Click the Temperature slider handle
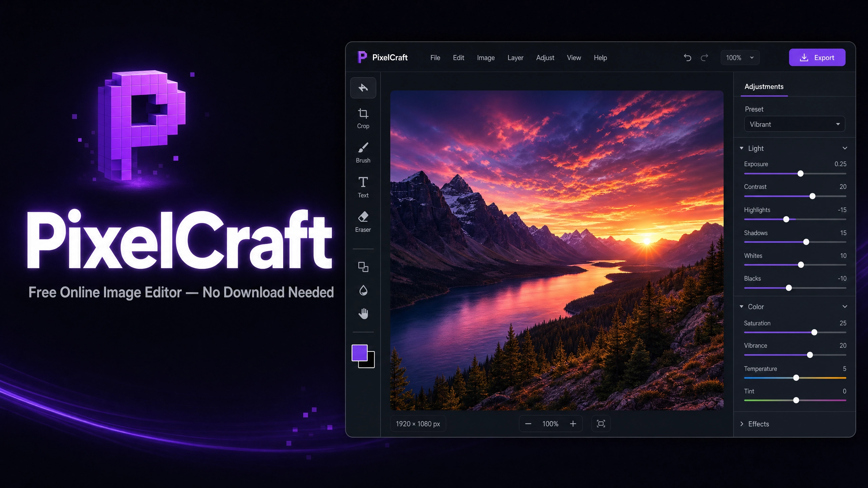Image resolution: width=868 pixels, height=488 pixels. [796, 378]
